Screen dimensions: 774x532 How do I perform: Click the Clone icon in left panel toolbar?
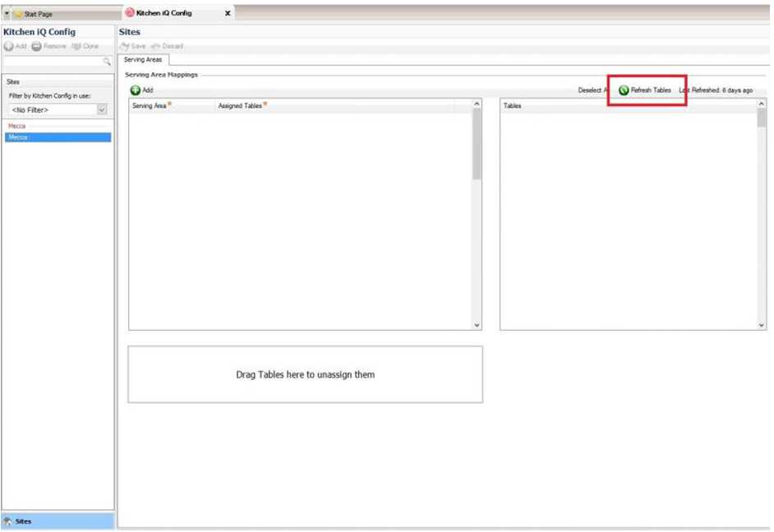(x=76, y=46)
